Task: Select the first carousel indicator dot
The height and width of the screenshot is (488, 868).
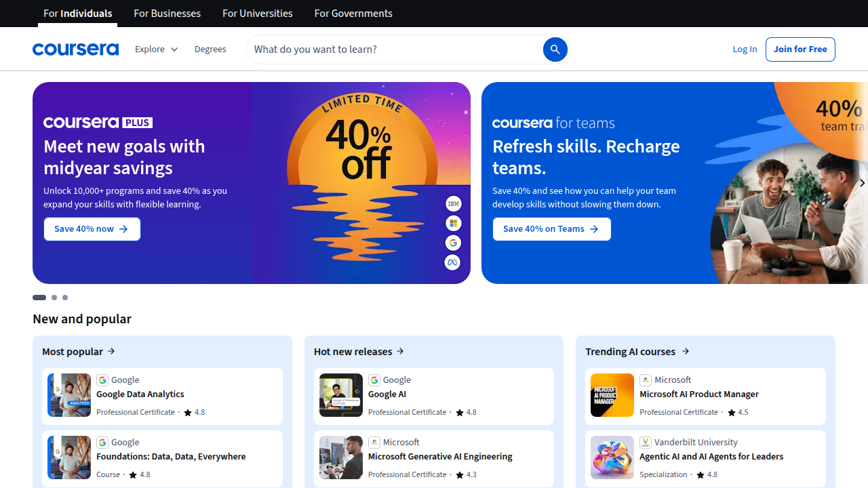Action: pos(39,298)
